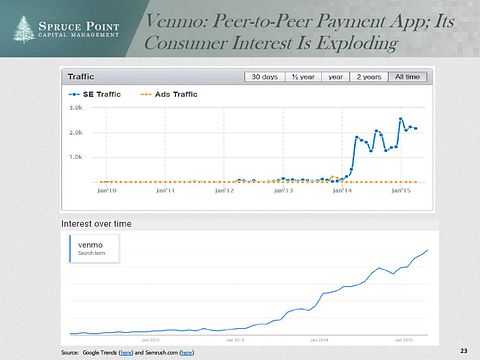The width and height of the screenshot is (480, 360).
Task: Choose the year range tab
Action: (335, 77)
